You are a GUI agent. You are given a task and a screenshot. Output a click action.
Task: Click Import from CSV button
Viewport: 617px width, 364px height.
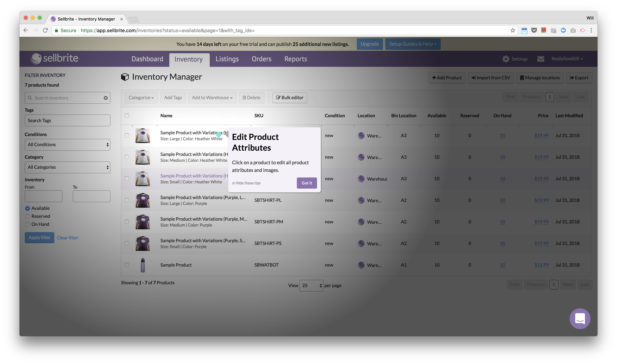click(491, 78)
